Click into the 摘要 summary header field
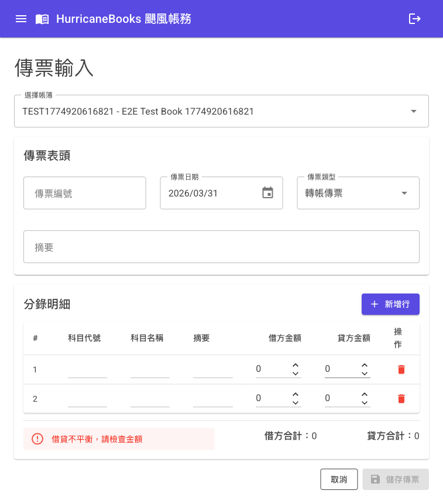The width and height of the screenshot is (443, 504). tap(221, 247)
